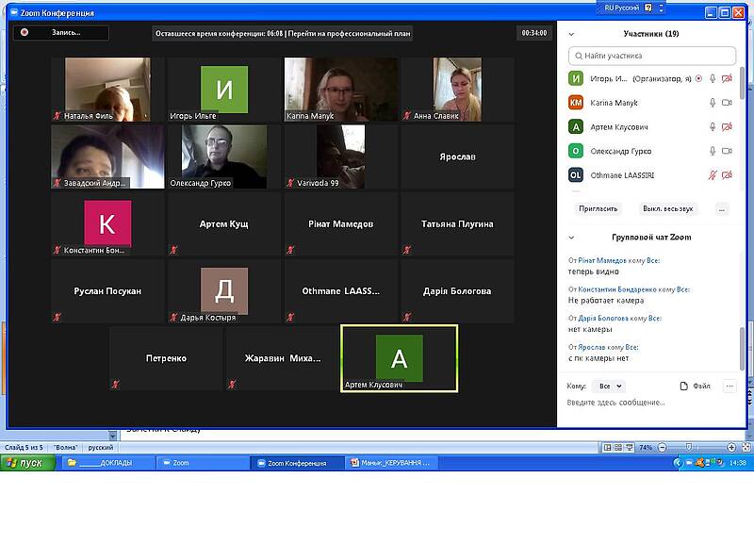This screenshot has width=754, height=560.
Task: Switch to Zoom Конференция taskbar button
Action: tap(297, 463)
